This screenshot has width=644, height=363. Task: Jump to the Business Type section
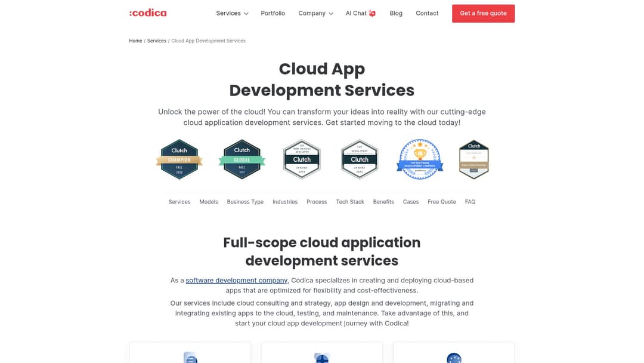(x=245, y=202)
